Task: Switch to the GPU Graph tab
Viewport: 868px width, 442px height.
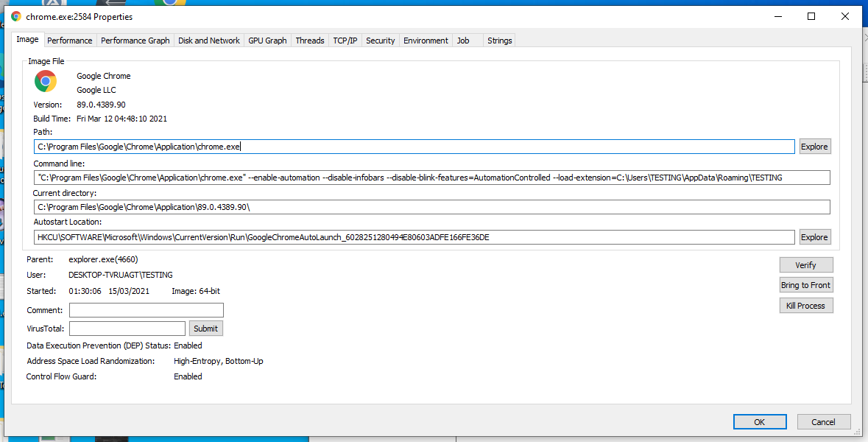Action: 267,41
